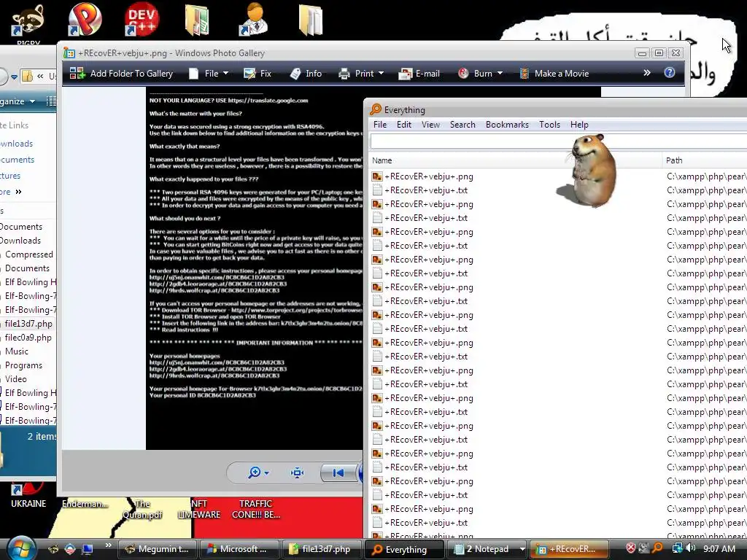The image size is (747, 560).
Task: Open the Fix tool in Photo Gallery
Action: tap(258, 74)
